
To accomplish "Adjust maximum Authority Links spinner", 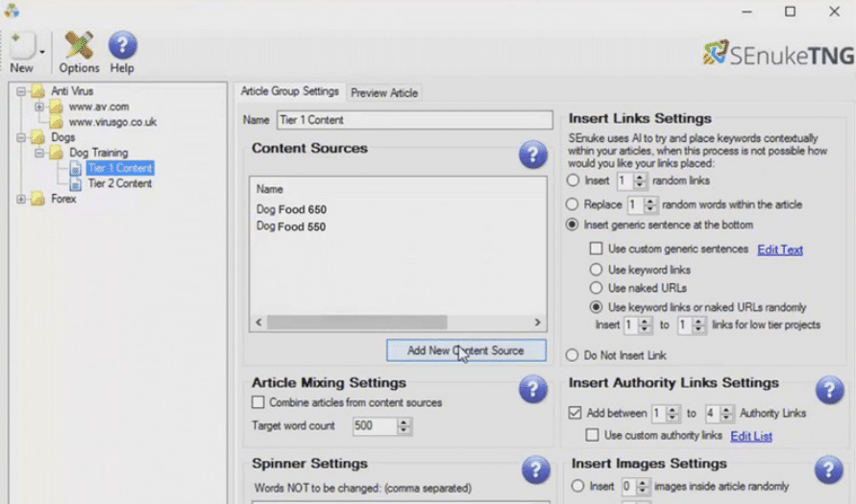I will (x=726, y=414).
